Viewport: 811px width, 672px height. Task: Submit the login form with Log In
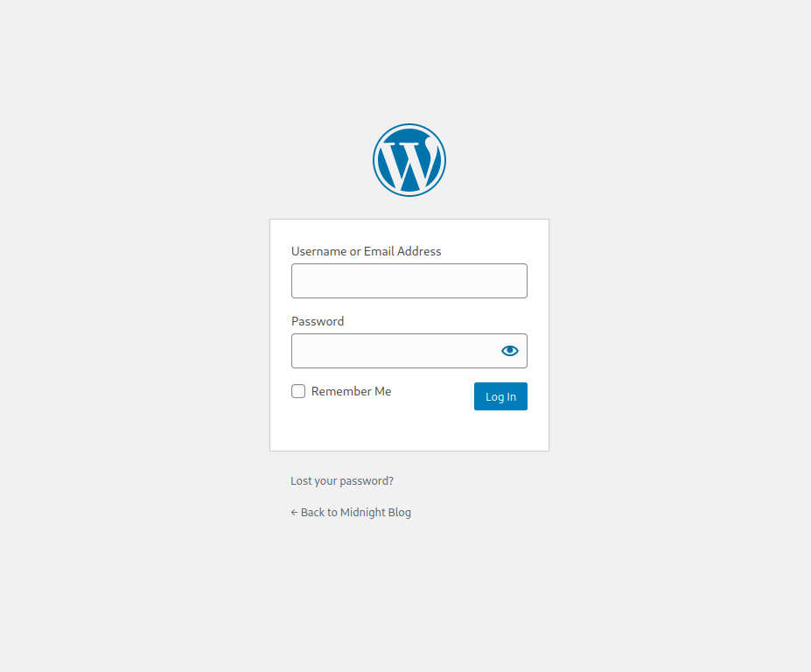click(x=500, y=396)
